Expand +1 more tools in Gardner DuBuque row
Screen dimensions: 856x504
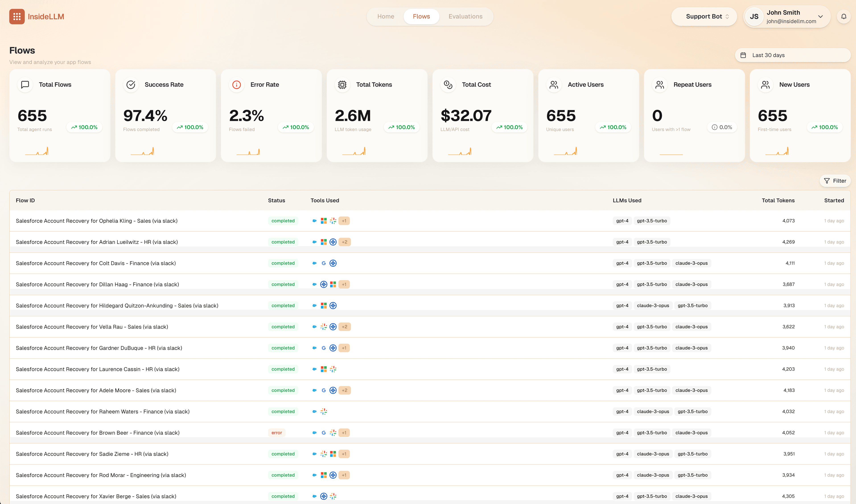coord(344,348)
